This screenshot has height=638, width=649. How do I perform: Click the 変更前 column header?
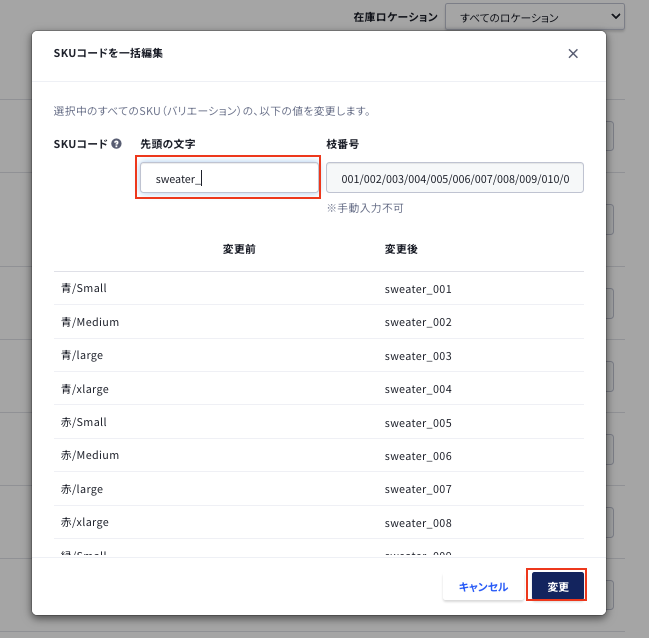tap(239, 249)
